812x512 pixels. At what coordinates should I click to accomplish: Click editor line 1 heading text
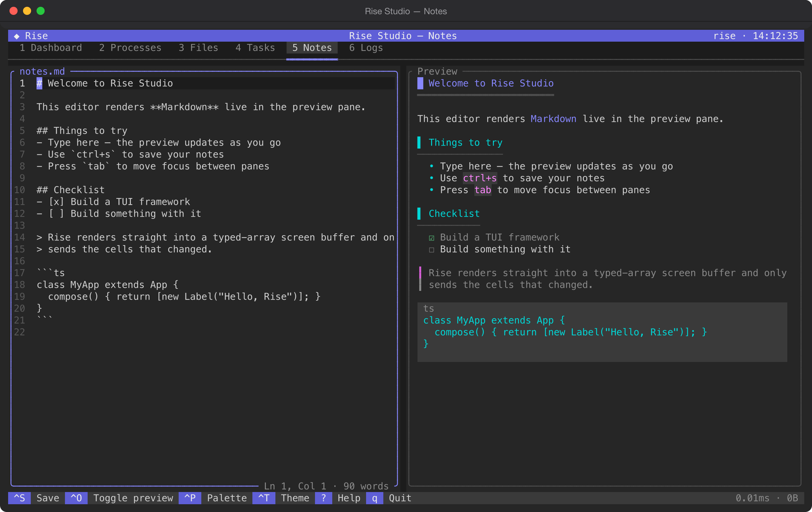(105, 83)
